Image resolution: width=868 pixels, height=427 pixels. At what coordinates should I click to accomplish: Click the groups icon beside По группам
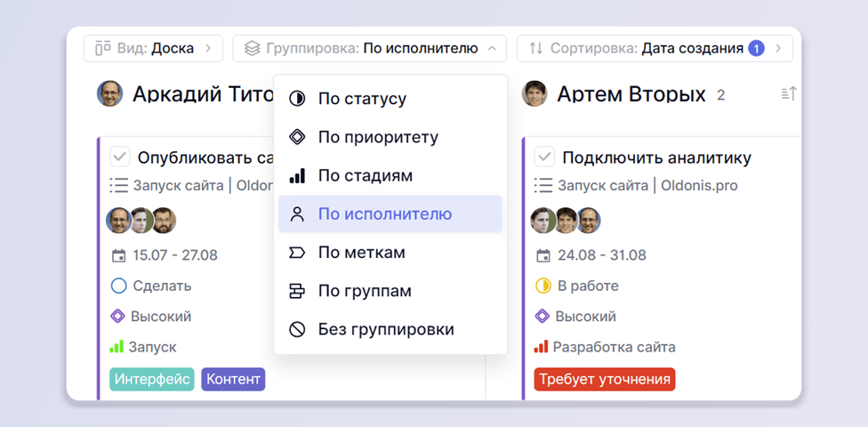(297, 291)
